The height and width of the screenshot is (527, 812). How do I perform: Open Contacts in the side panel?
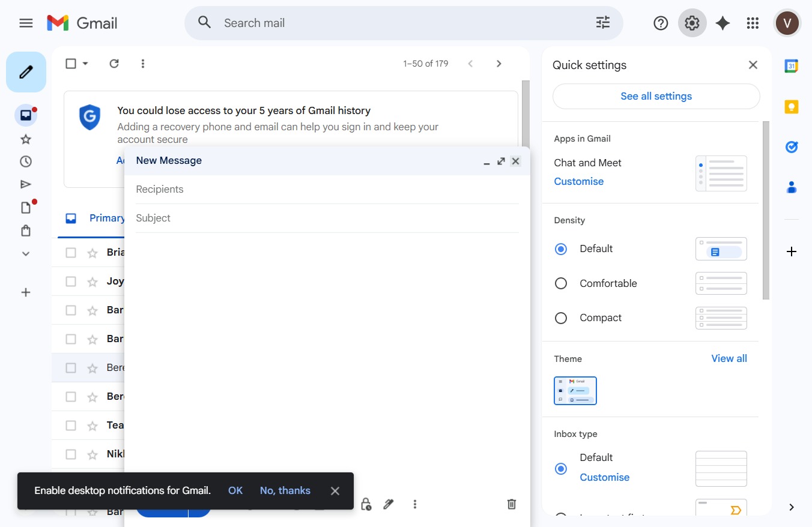pyautogui.click(x=792, y=187)
